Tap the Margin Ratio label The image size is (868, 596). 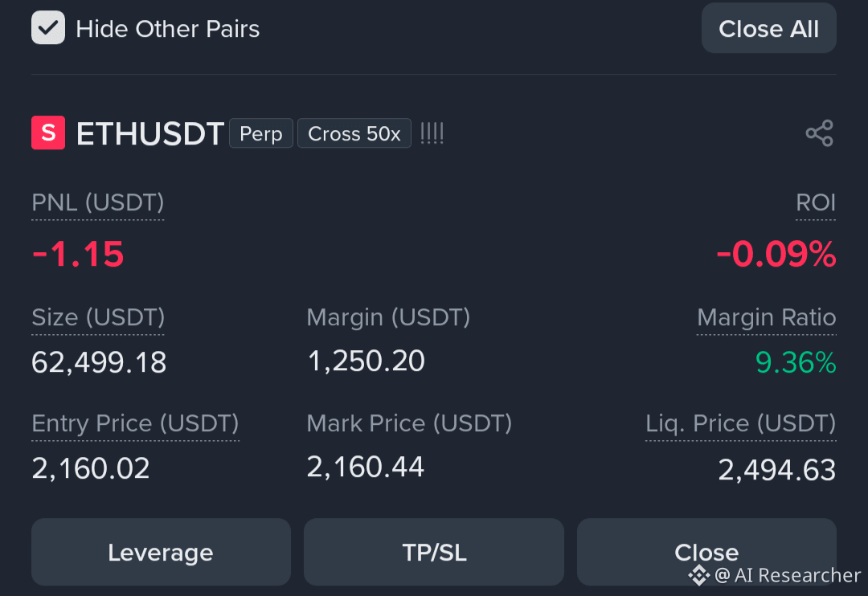[x=766, y=317]
